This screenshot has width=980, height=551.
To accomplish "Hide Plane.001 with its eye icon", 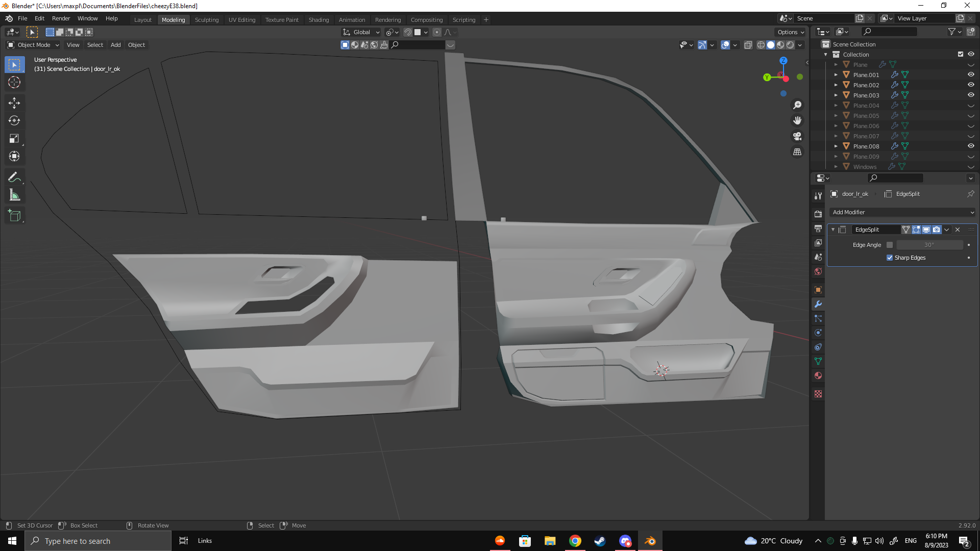I will [x=971, y=74].
